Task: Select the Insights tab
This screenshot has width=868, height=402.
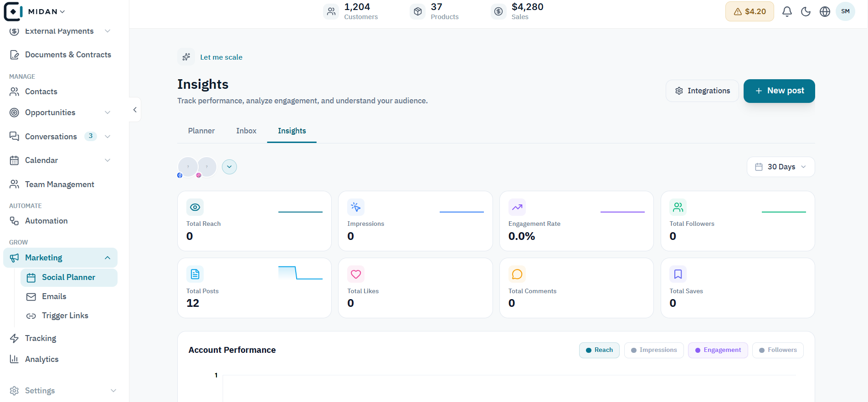Action: (x=292, y=131)
